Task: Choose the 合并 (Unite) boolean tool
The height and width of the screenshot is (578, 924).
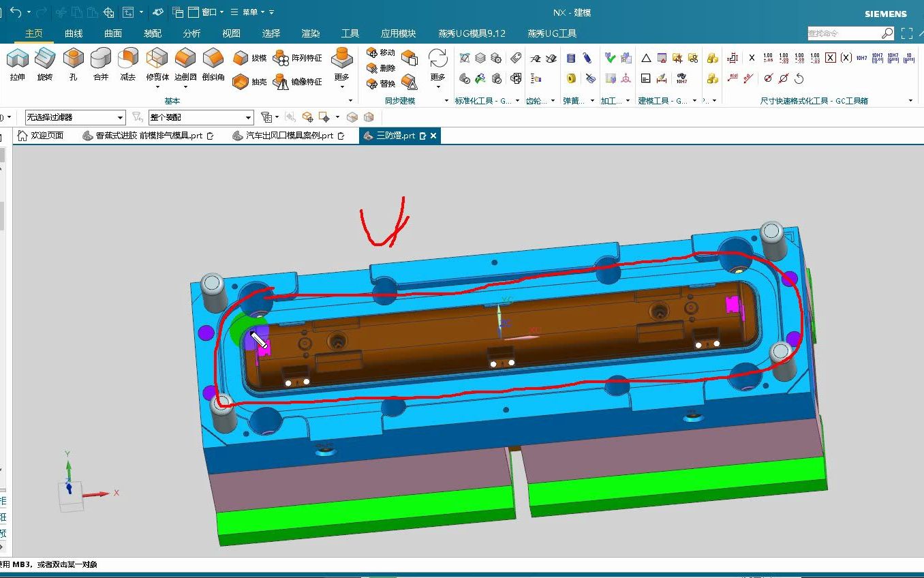Action: coord(101,64)
